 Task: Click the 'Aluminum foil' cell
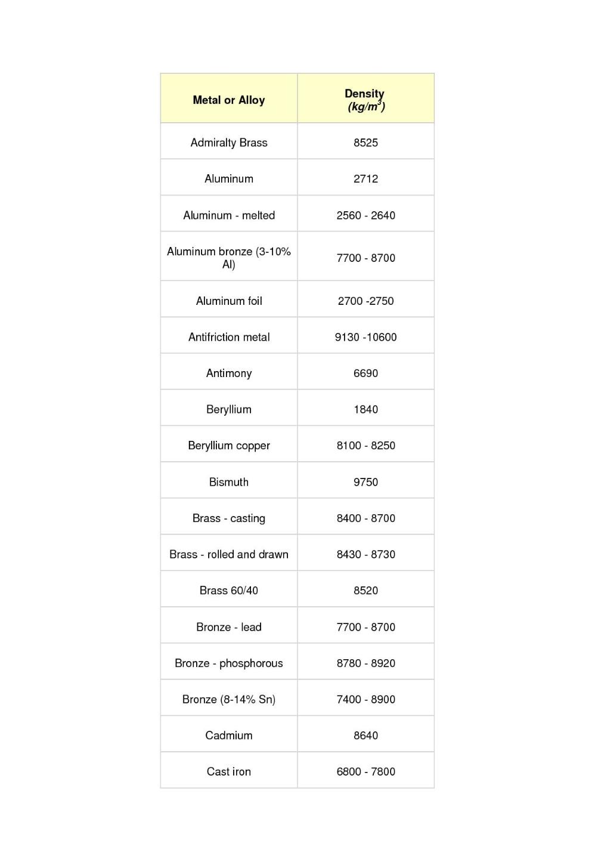229,301
